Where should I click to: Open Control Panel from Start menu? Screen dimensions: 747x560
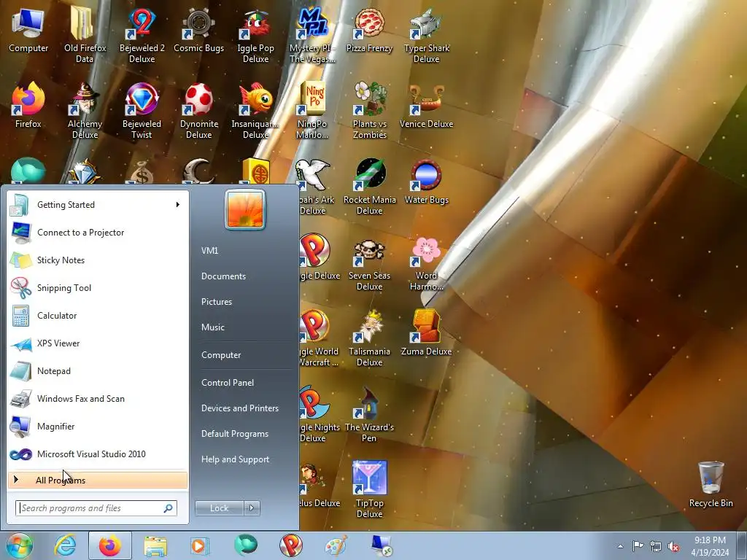(228, 383)
